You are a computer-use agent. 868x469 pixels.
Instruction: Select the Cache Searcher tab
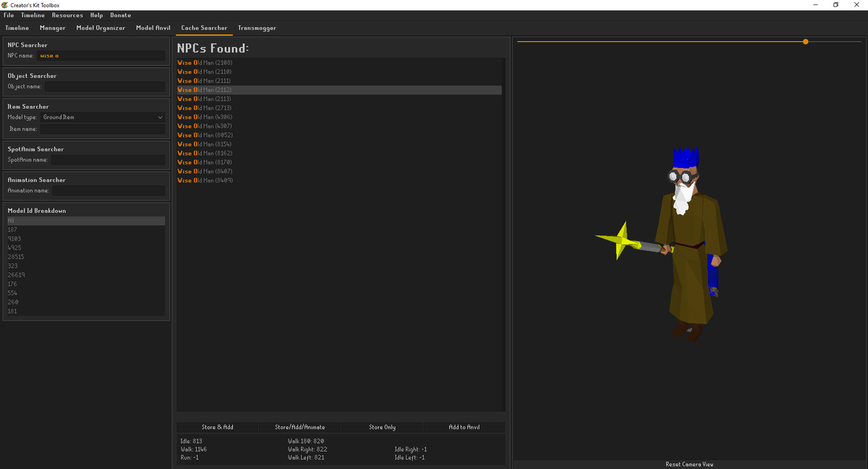[204, 28]
